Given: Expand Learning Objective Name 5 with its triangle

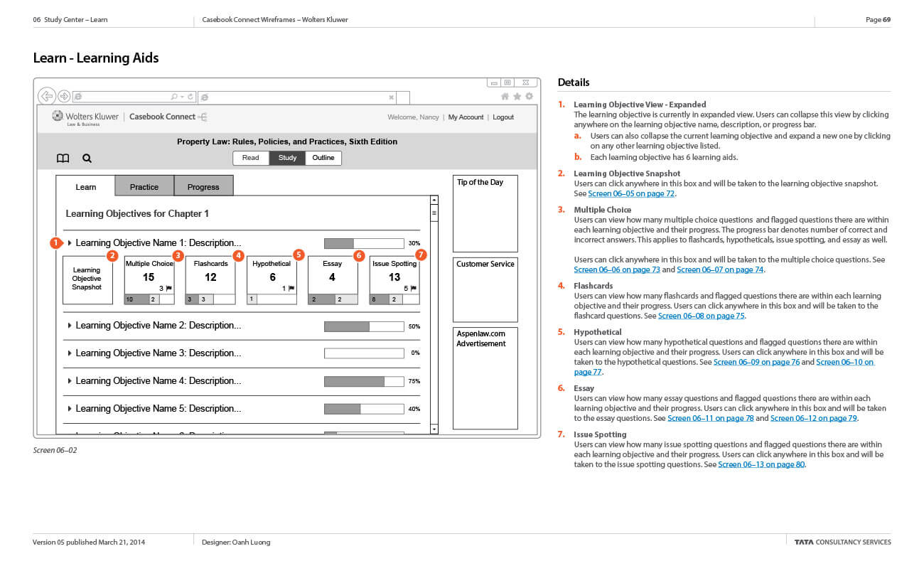Looking at the screenshot, I should (70, 409).
